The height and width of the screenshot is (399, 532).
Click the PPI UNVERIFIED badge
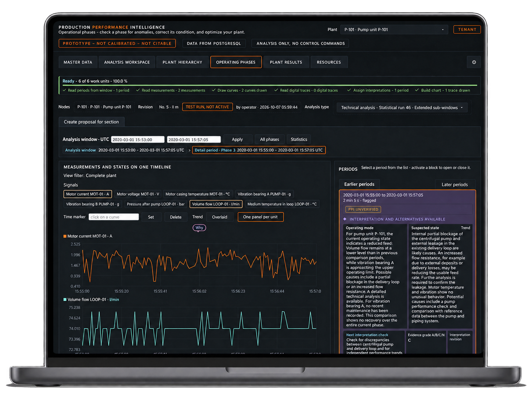(x=363, y=209)
